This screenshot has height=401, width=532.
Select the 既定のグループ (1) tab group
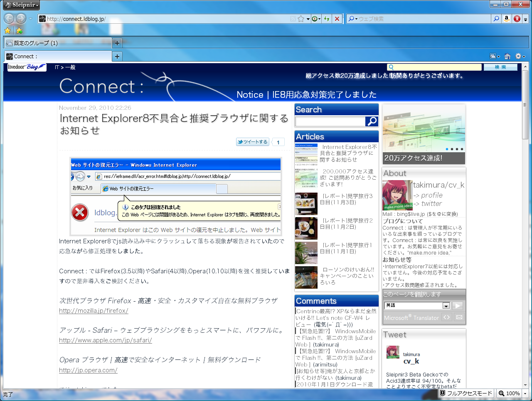[58, 43]
